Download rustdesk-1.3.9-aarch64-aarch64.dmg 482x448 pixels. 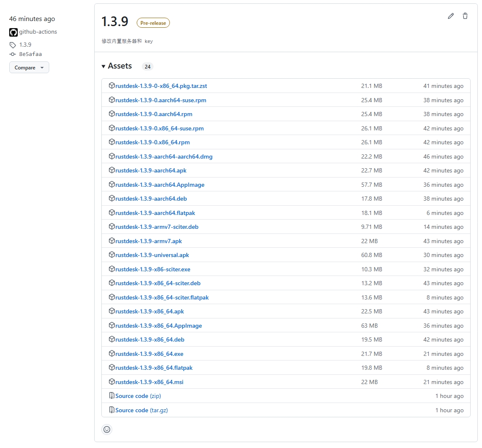click(164, 157)
